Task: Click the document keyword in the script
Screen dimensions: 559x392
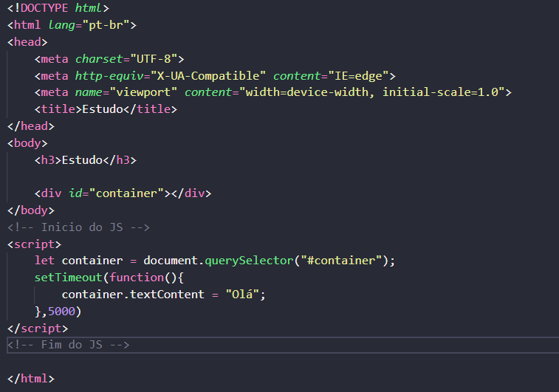Action: (171, 261)
